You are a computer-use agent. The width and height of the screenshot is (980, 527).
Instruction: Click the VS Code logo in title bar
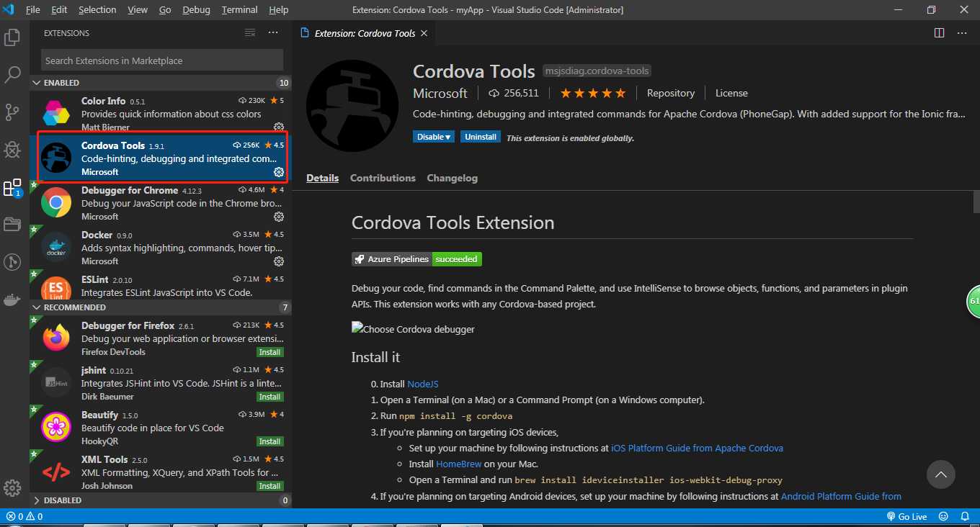[9, 9]
